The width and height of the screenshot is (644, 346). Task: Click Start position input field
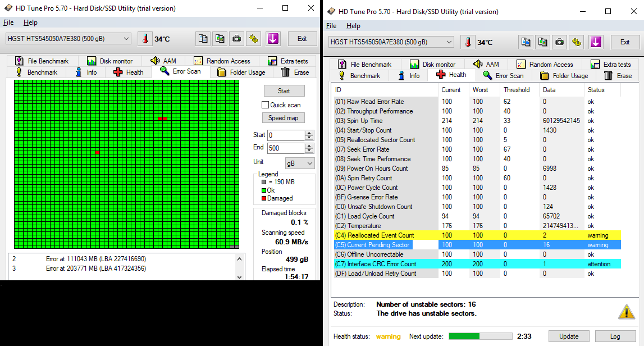pyautogui.click(x=286, y=135)
